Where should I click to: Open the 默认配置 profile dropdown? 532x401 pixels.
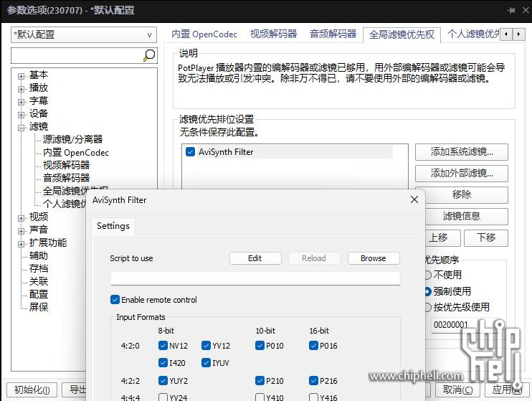[x=84, y=34]
